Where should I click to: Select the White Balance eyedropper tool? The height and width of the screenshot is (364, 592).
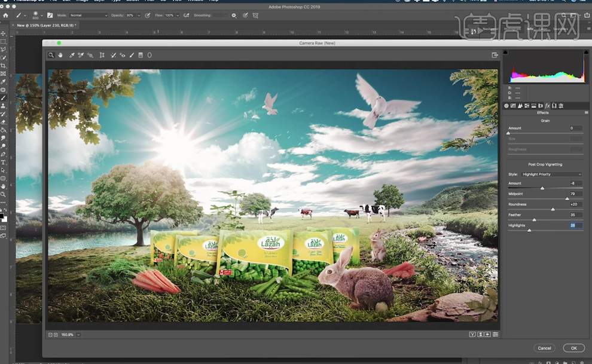pyautogui.click(x=72, y=55)
